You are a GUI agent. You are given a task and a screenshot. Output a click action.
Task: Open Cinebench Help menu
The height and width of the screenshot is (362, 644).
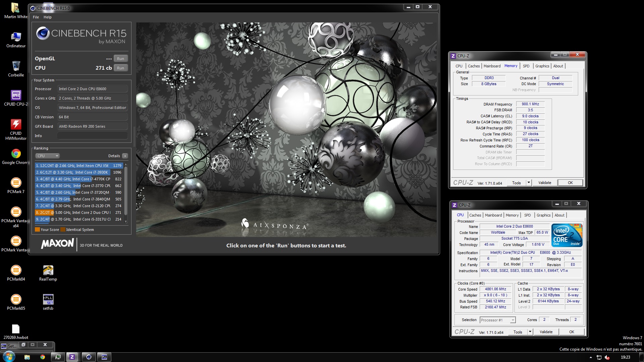click(48, 17)
